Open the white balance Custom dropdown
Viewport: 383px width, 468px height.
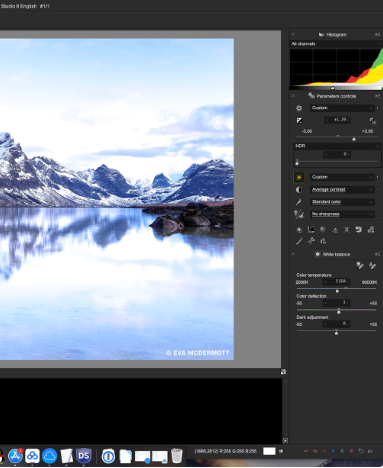click(x=342, y=177)
